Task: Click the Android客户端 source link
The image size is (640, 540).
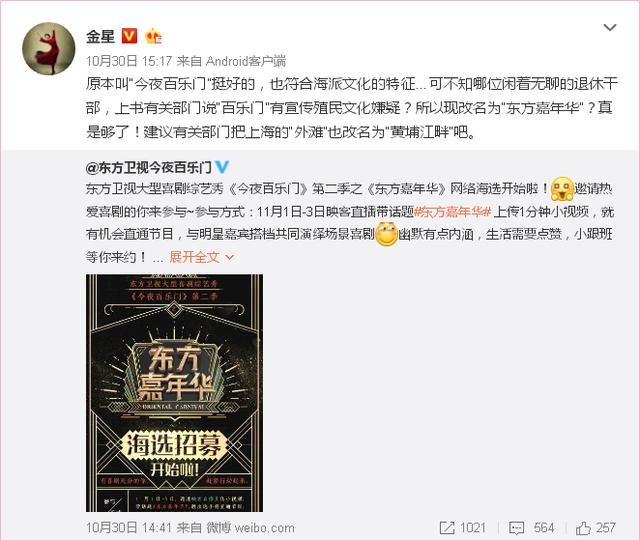Action: pos(246,61)
